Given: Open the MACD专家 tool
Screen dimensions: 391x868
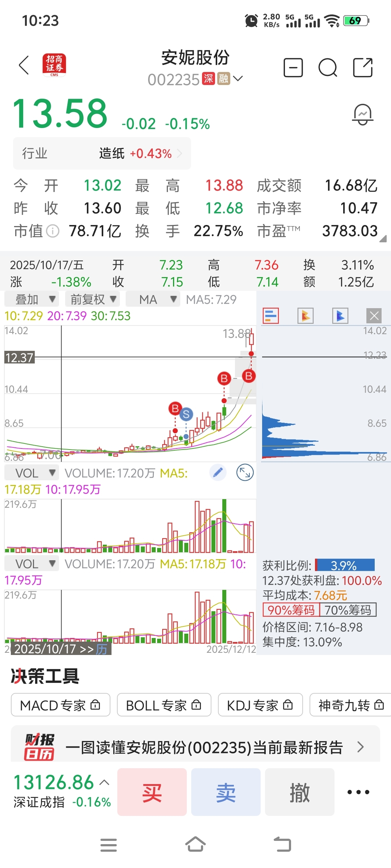Looking at the screenshot, I should coord(60,705).
